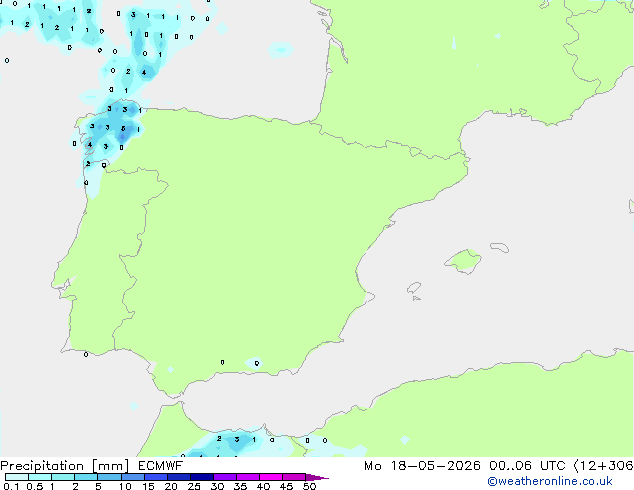Open the weatheronline.co.uk copyright link
Screen dimensions: 634x490
pyautogui.click(x=550, y=481)
